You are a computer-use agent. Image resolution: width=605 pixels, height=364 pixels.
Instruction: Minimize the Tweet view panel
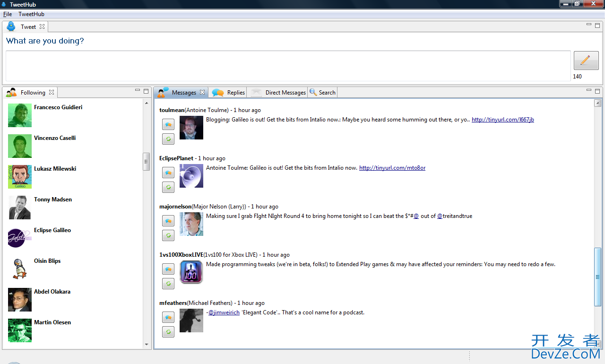pos(589,24)
